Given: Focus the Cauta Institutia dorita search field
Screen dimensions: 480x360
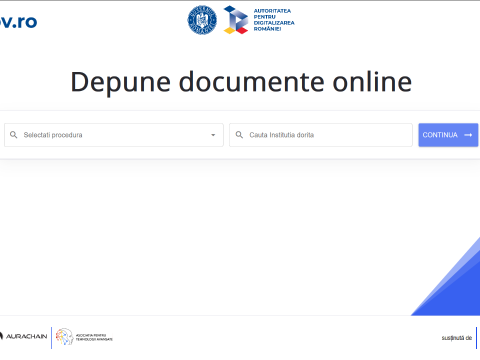Looking at the screenshot, I should (x=321, y=135).
